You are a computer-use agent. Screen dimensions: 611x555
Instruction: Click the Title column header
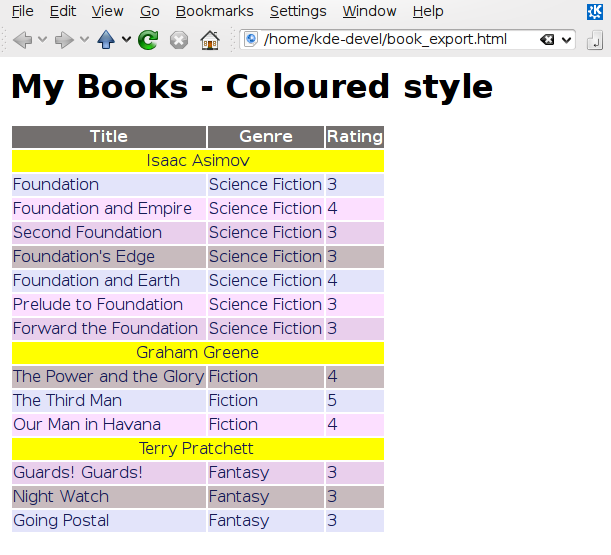109,137
